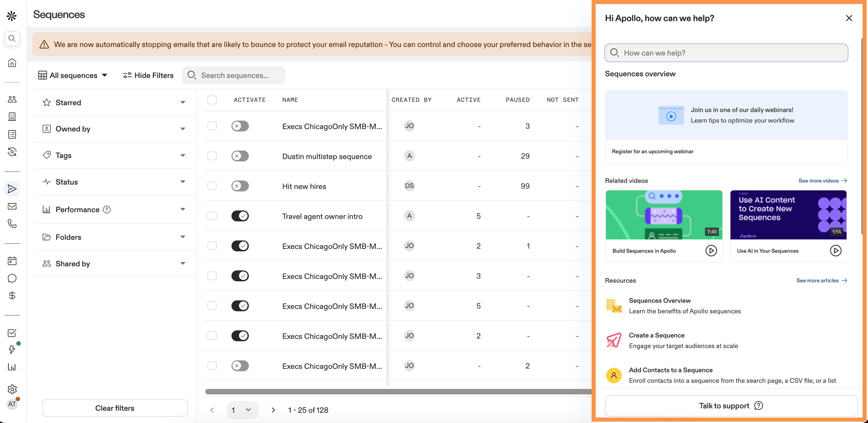868x423 pixels.
Task: Open the Settings gear icon in sidebar
Action: click(x=12, y=389)
